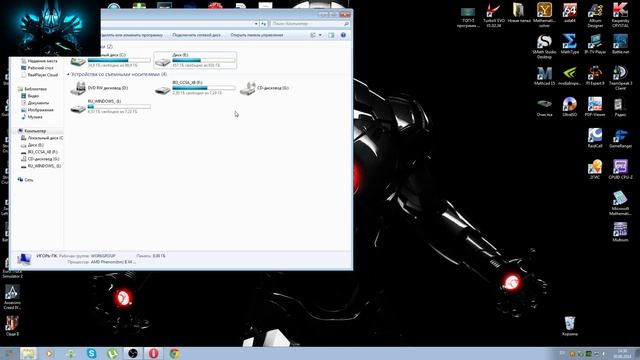Open Documents library in sidebar
Screen dimensions: 640x360
pos(35,103)
